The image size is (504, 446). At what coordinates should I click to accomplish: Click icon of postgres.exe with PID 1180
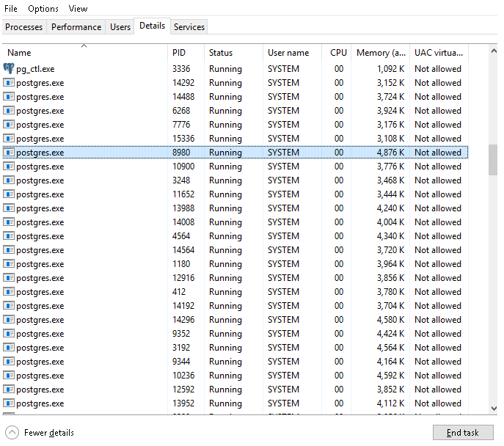tap(9, 264)
